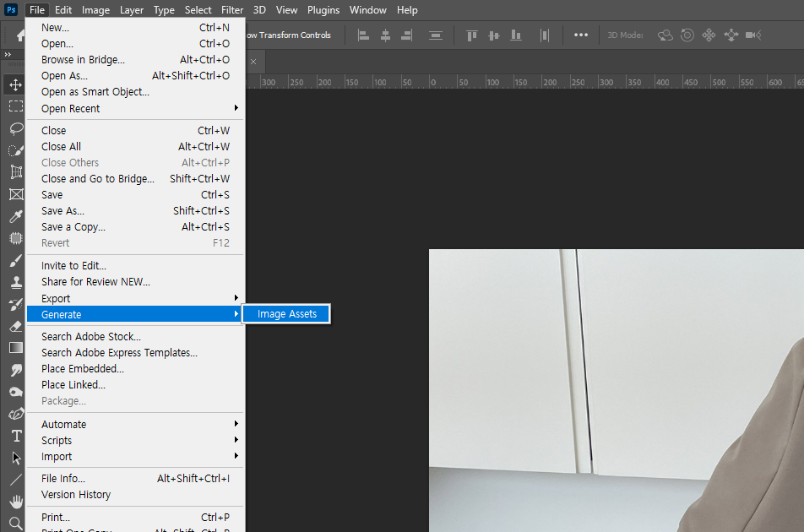Select the Horizontal Type tool

pos(15,437)
